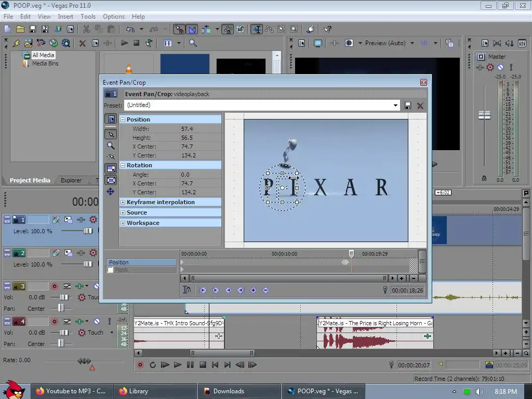Click track 3 Vol slider handle

click(64, 297)
